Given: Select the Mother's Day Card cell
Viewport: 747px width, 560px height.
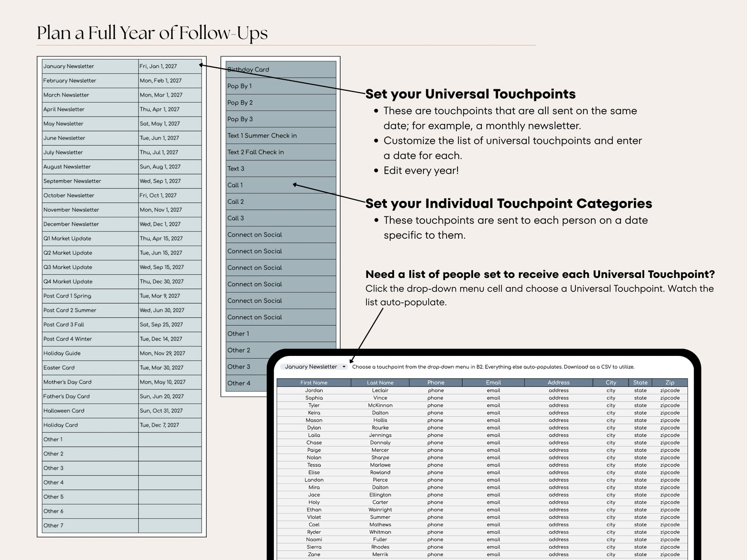Looking at the screenshot, I should (90, 382).
